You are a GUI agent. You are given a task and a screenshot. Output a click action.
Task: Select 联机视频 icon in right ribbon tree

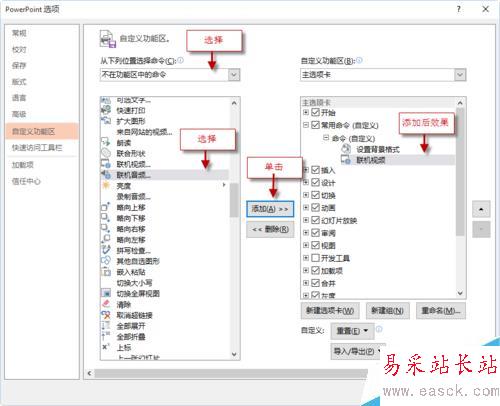click(346, 160)
